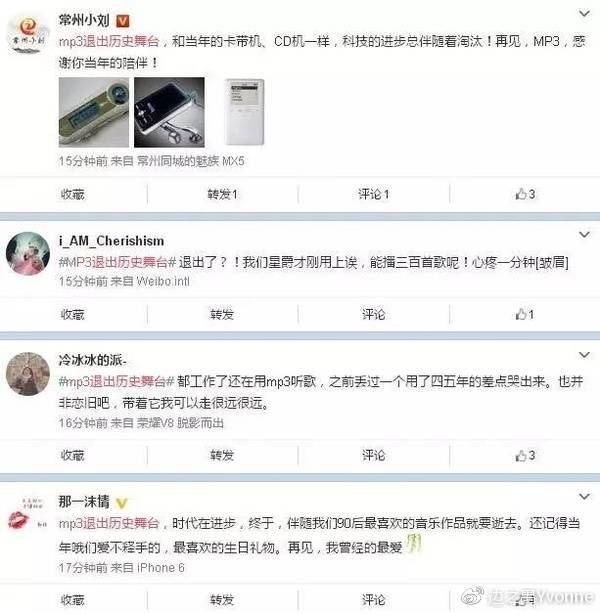Click 转发 1 under the 常州小刘 post

pyautogui.click(x=222, y=194)
